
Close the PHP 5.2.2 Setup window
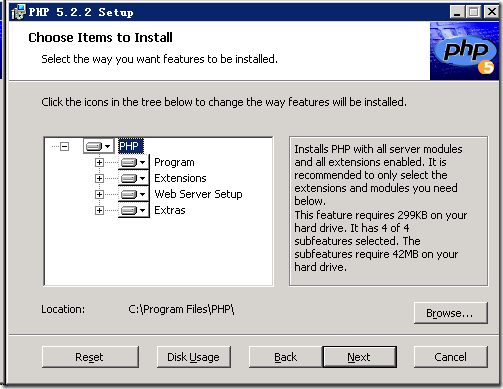tap(491, 12)
